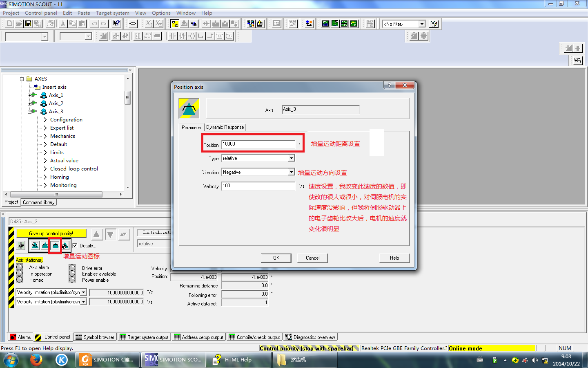
Task: Click the Copy toolbar icon
Action: [72, 24]
